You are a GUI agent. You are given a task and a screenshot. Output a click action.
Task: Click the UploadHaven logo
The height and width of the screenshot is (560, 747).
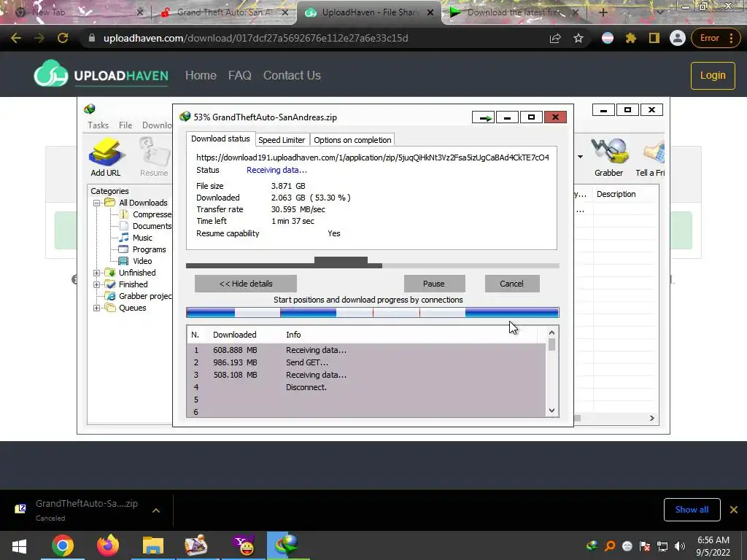(x=101, y=74)
